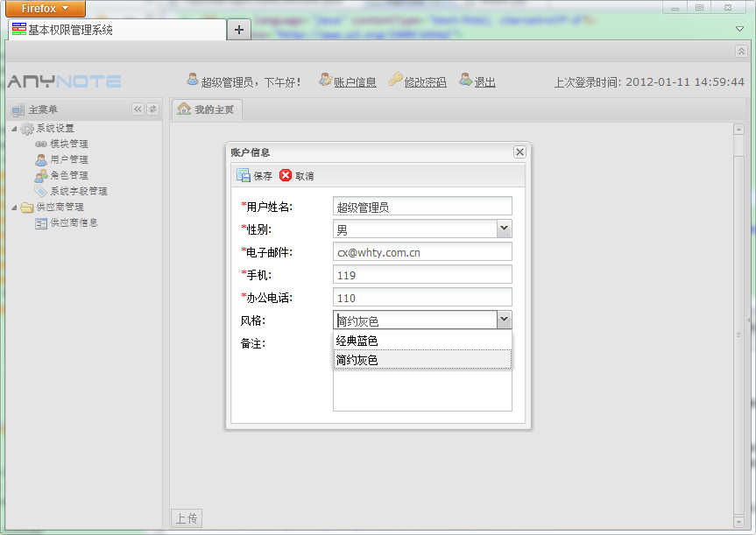Click the ANYNOTE logo
Image resolution: width=756 pixels, height=535 pixels.
pos(64,81)
